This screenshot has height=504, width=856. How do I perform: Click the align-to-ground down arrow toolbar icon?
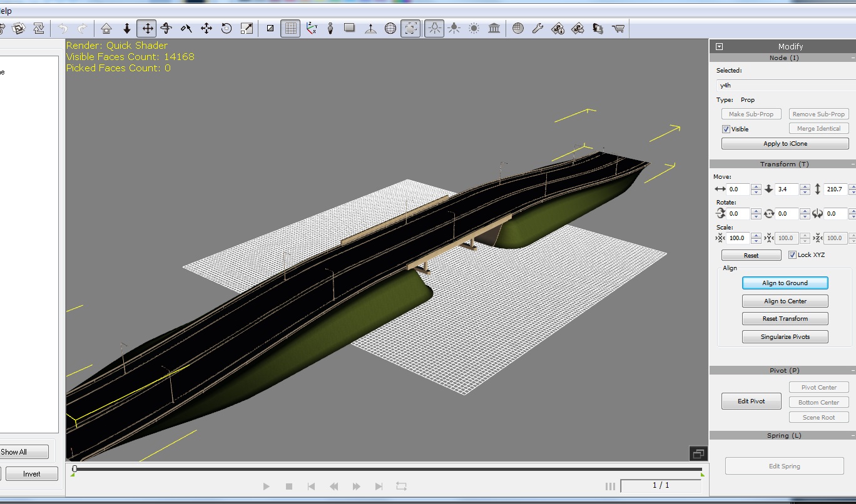(126, 28)
